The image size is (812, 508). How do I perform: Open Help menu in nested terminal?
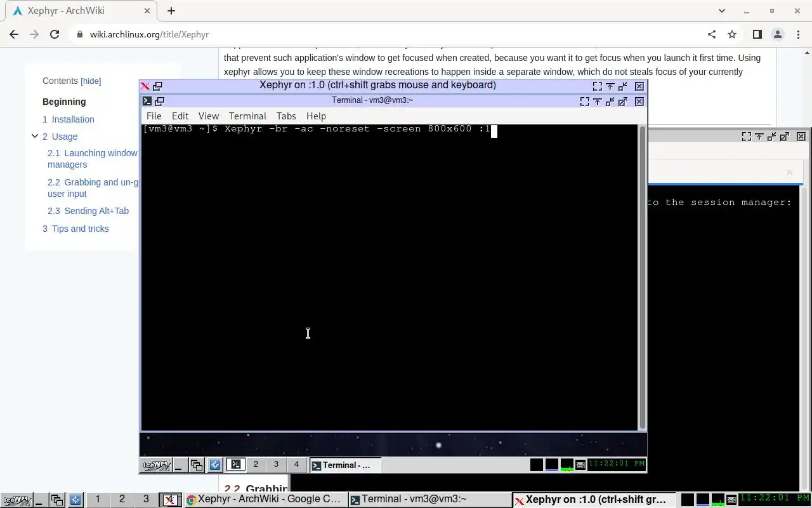point(316,116)
